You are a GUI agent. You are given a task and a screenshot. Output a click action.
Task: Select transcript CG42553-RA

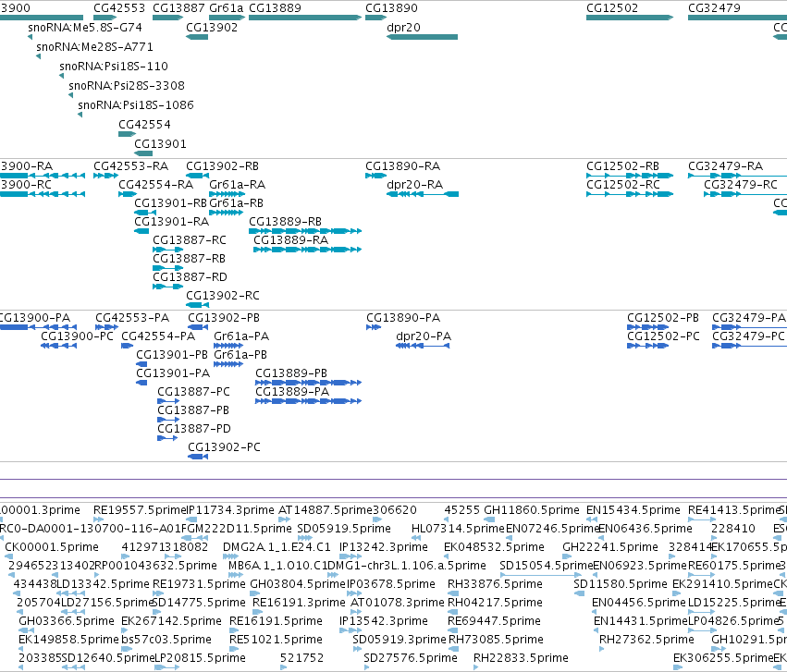(x=105, y=176)
